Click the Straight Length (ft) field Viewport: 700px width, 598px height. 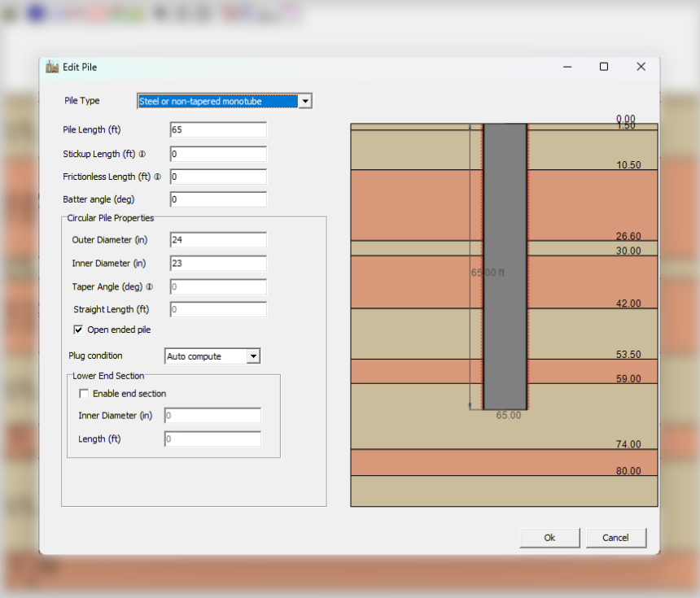218,309
